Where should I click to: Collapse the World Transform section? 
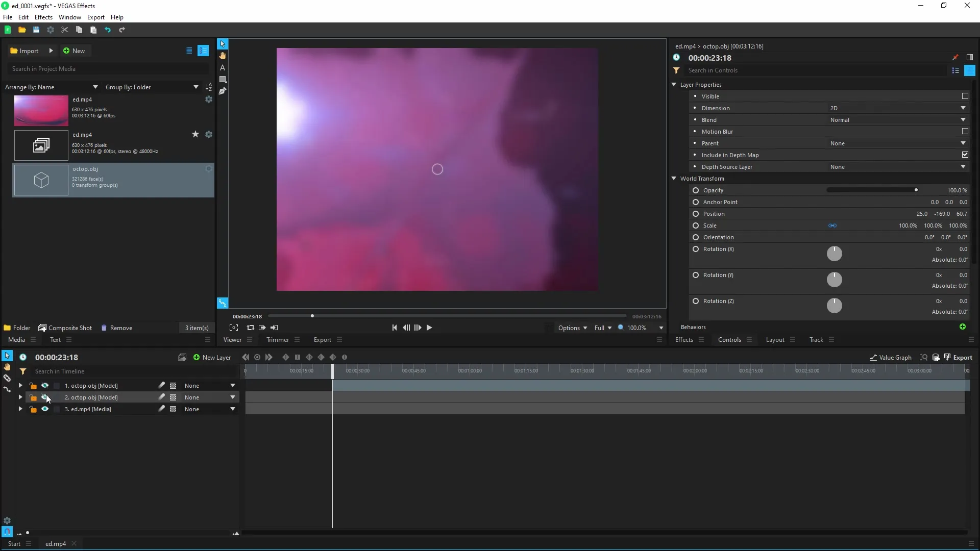(674, 179)
